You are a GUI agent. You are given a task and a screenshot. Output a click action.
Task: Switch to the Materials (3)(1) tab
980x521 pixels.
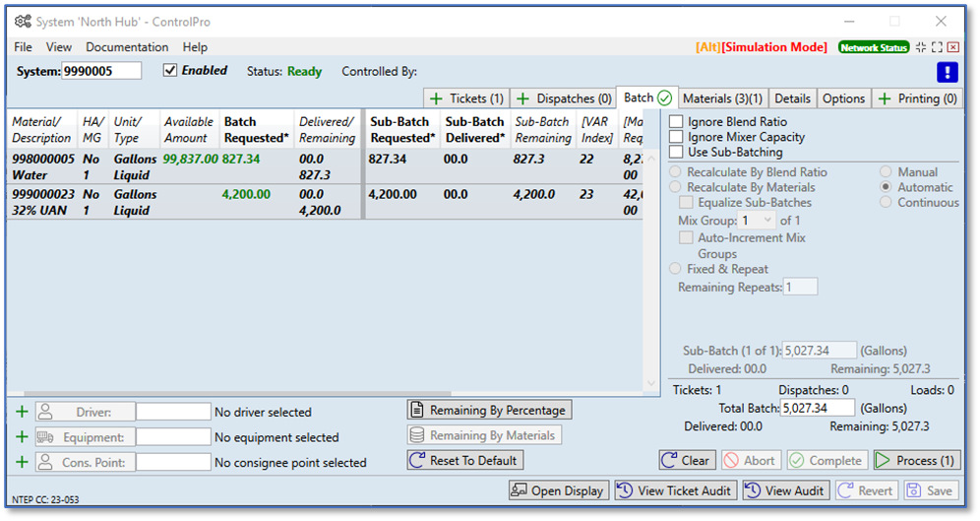pyautogui.click(x=722, y=98)
